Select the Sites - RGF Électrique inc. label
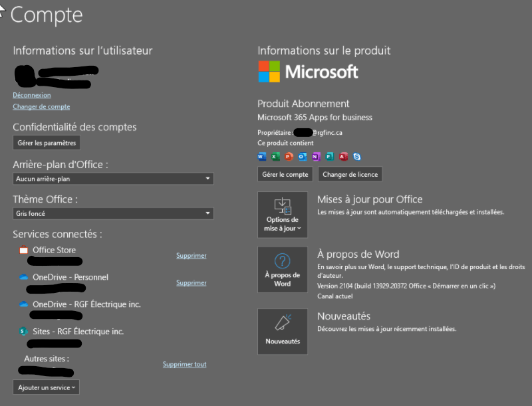 click(x=78, y=332)
